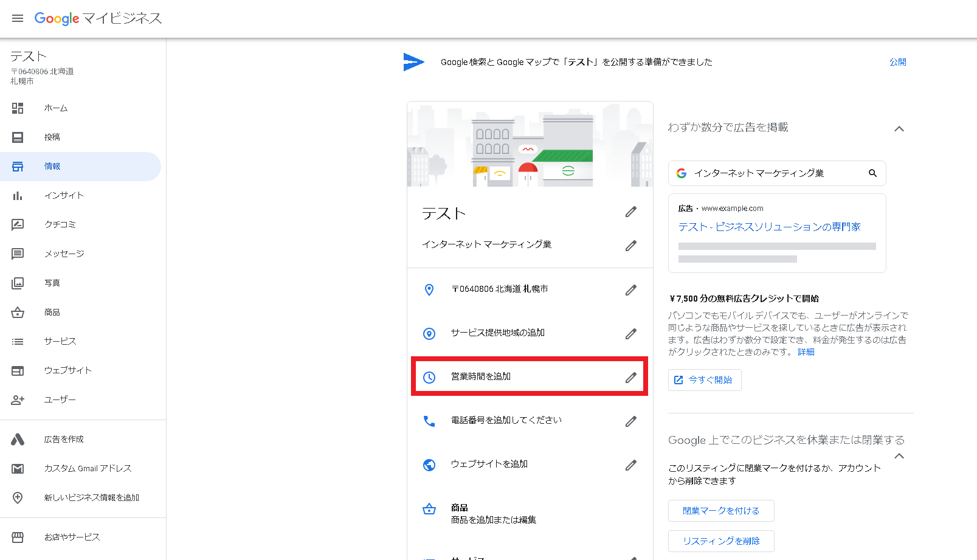The height and width of the screenshot is (560, 977).
Task: Click the サービス list icon
Action: point(18,342)
